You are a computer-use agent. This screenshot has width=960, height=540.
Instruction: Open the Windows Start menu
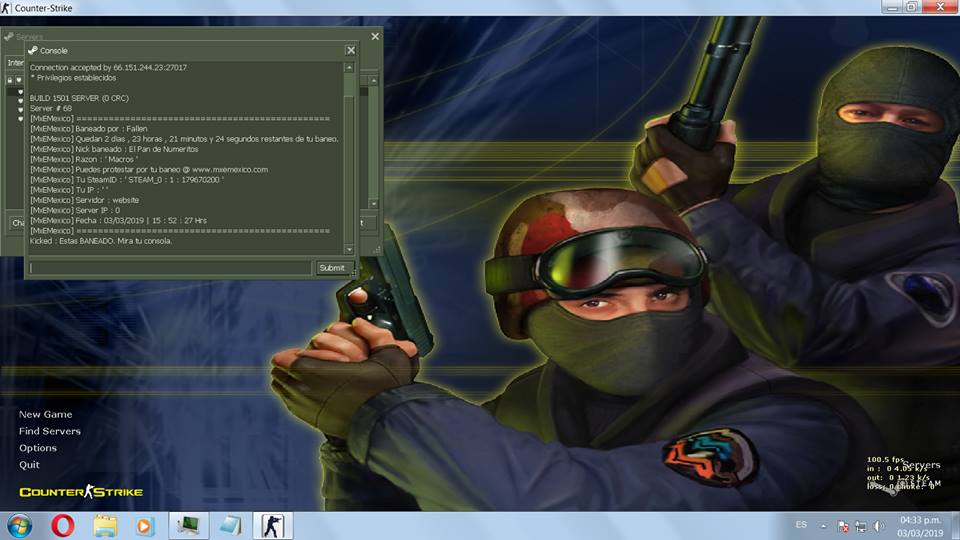pos(19,526)
